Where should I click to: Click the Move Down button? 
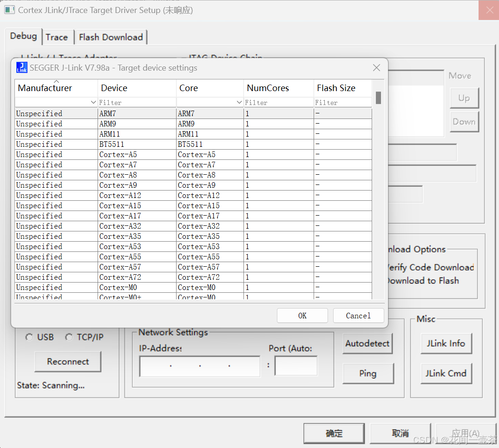pos(464,122)
